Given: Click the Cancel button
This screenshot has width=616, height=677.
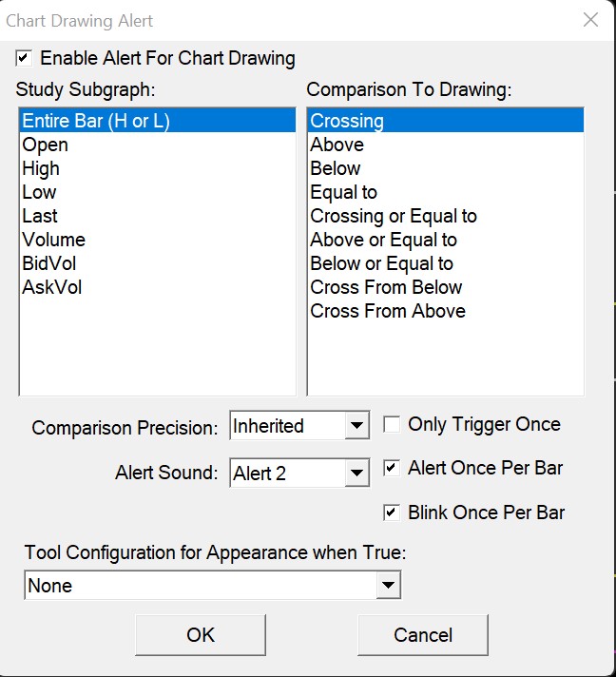Looking at the screenshot, I should tap(423, 635).
